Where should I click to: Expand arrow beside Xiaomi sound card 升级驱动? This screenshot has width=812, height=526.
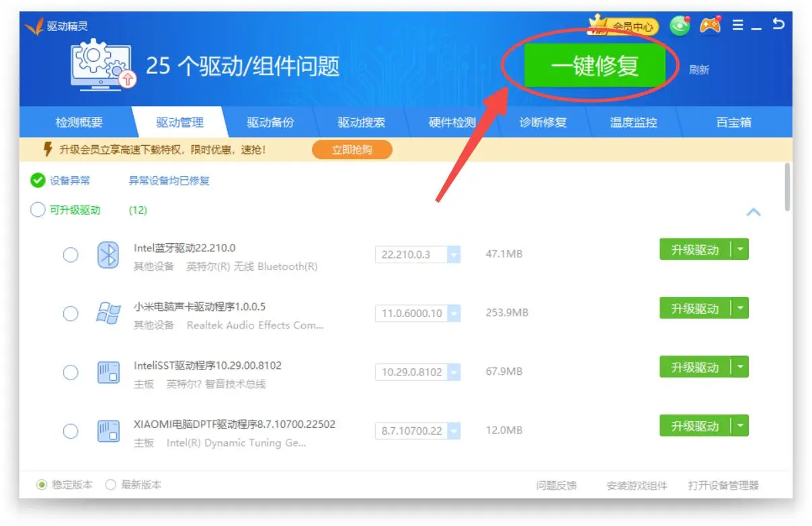pyautogui.click(x=740, y=308)
